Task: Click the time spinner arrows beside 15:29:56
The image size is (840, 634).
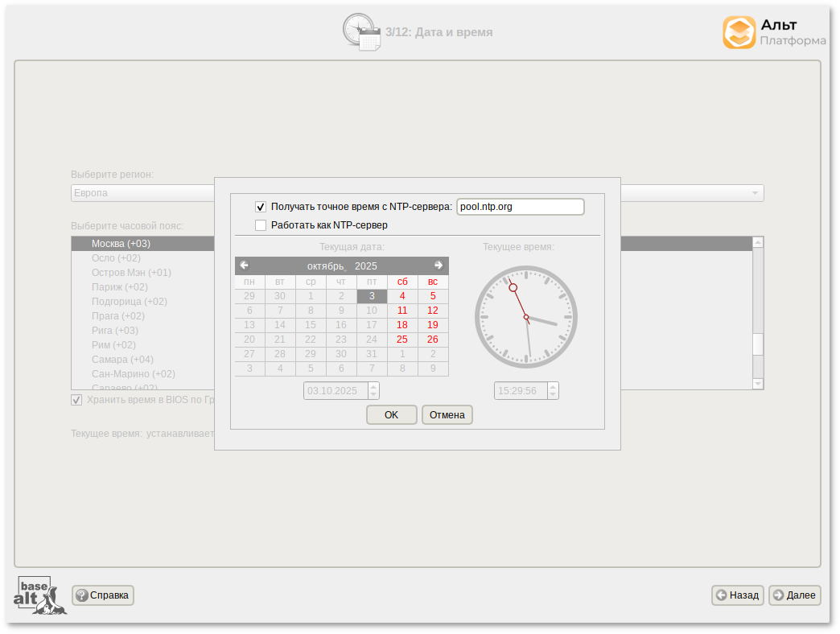Action: pyautogui.click(x=552, y=391)
